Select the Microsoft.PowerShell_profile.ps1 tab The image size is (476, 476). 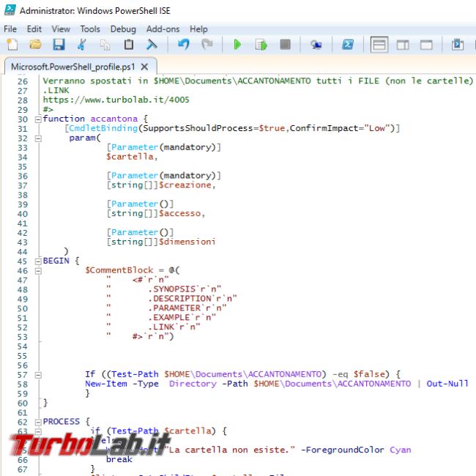pos(72,67)
